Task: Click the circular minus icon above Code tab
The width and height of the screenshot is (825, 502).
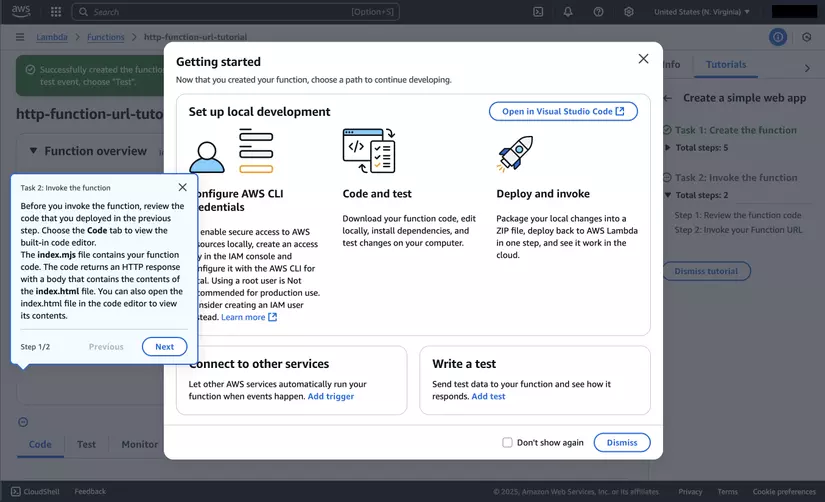Action: 23,422
